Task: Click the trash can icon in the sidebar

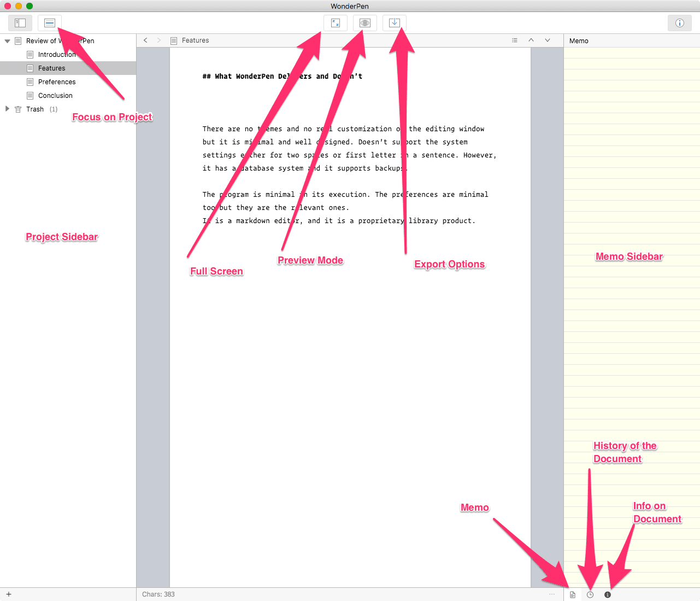Action: tap(18, 109)
